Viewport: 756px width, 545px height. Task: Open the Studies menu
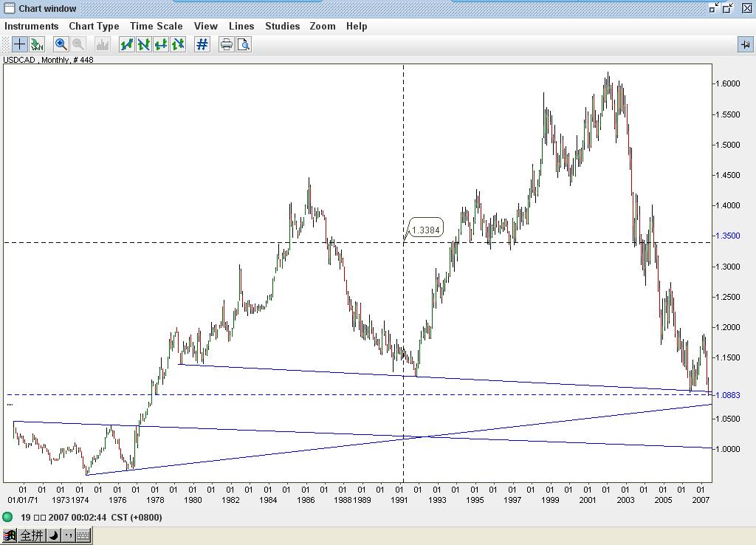283,26
